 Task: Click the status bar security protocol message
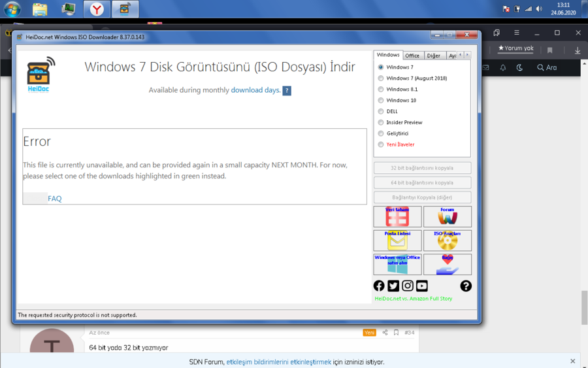(77, 315)
